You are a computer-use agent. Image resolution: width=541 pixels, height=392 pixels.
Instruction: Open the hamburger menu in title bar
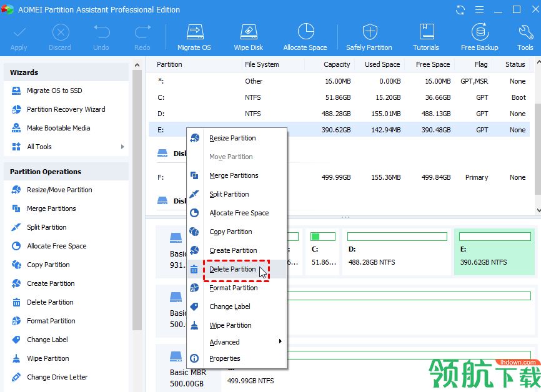tap(479, 9)
